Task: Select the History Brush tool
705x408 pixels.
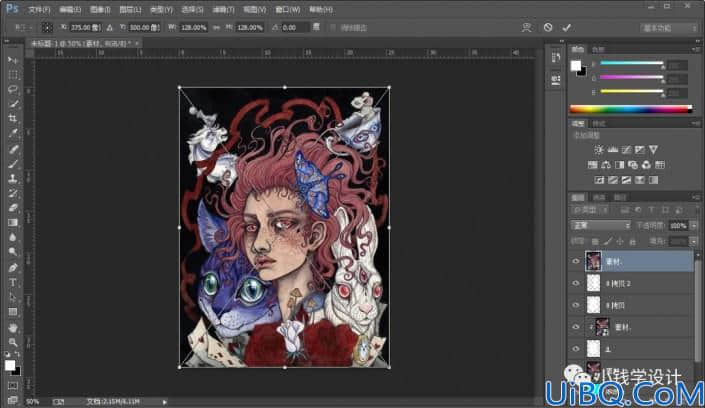Action: point(13,193)
